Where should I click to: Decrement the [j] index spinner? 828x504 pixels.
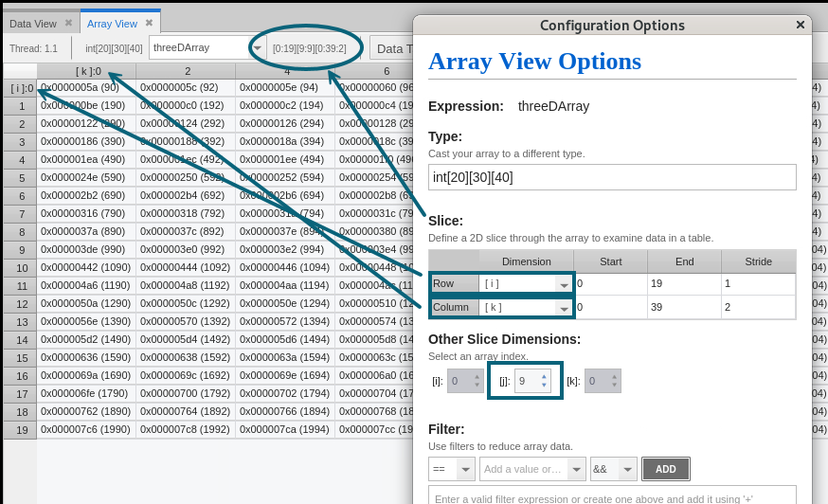click(x=544, y=386)
